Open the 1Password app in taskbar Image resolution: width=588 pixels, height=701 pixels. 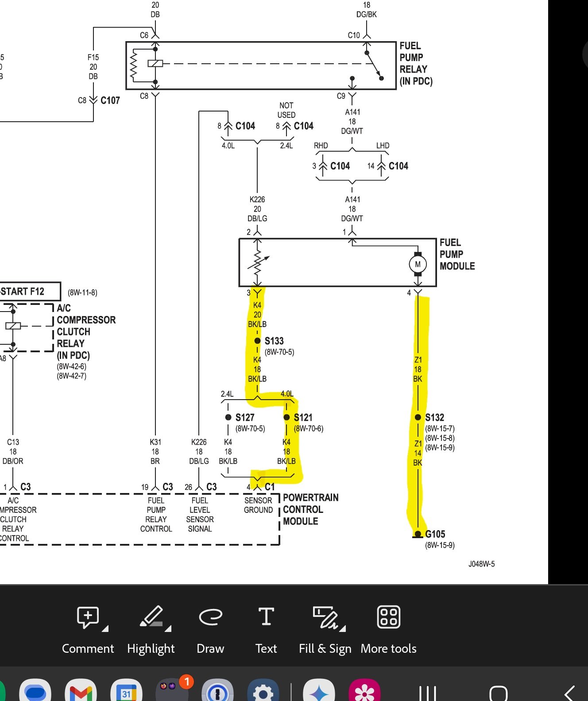click(x=217, y=692)
